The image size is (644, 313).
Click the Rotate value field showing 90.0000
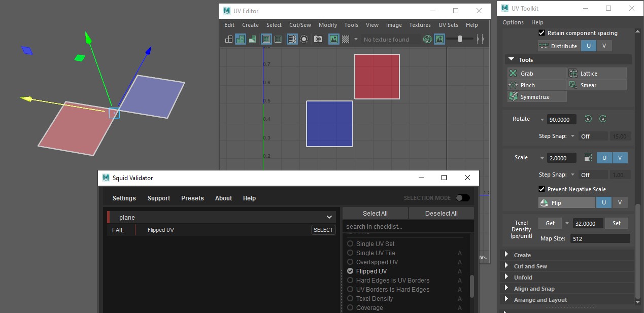tap(562, 120)
